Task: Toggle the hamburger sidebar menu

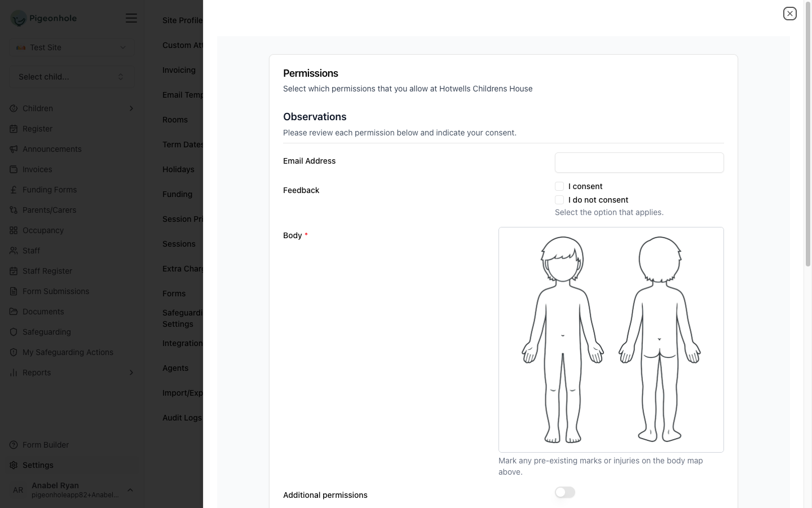Action: point(131,18)
